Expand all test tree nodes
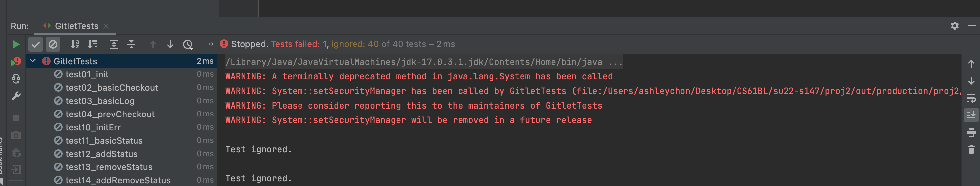The height and width of the screenshot is (186, 980). [114, 44]
